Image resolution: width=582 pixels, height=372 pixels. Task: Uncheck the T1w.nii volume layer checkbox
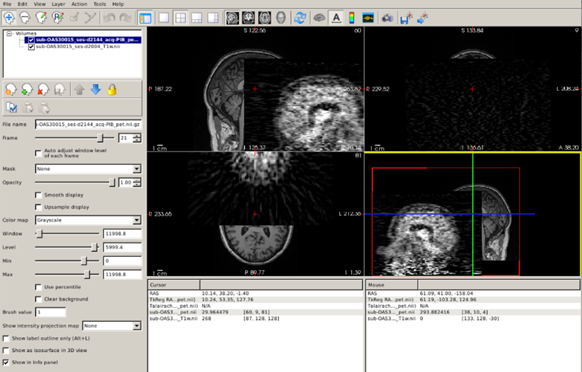[x=31, y=47]
